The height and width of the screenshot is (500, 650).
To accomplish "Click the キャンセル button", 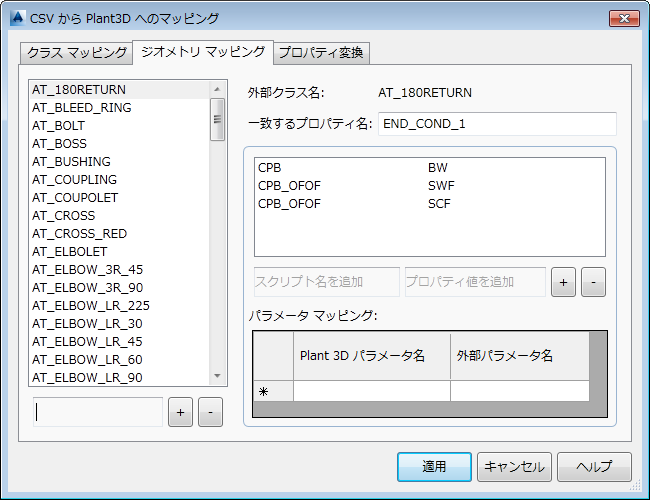I will tap(514, 467).
